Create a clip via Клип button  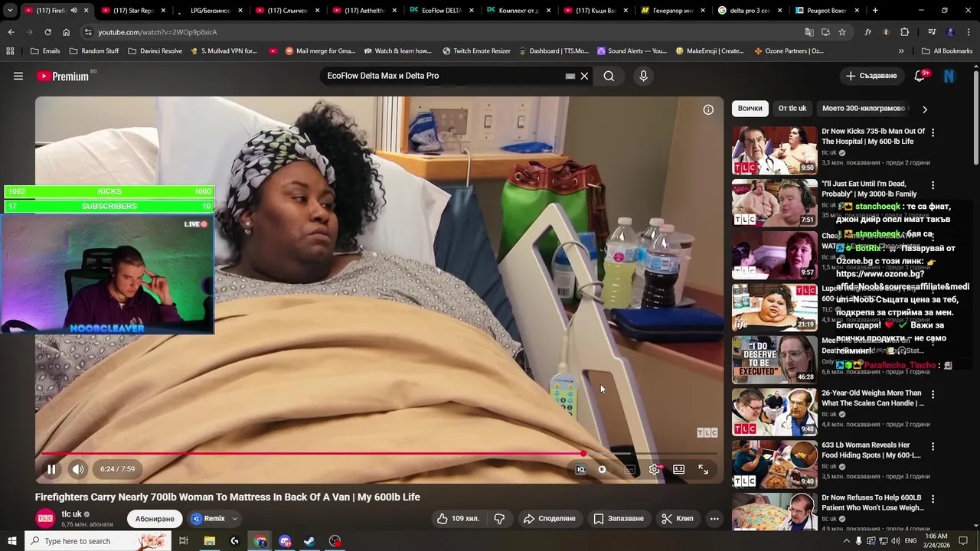pyautogui.click(x=678, y=518)
